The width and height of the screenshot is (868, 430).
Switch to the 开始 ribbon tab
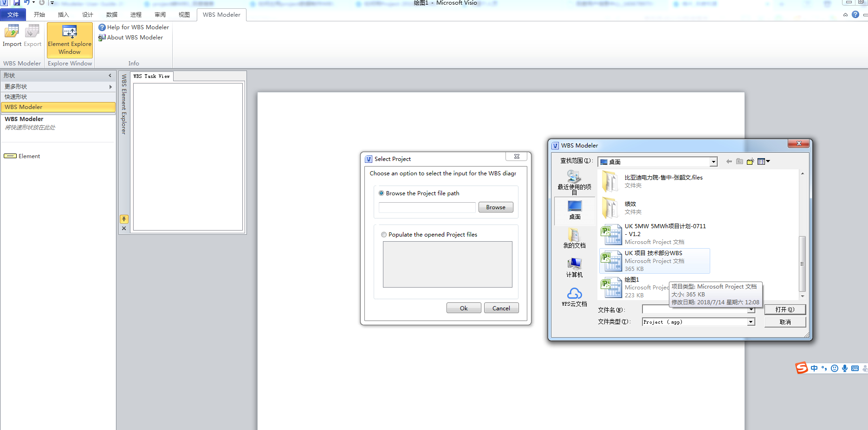tap(39, 15)
